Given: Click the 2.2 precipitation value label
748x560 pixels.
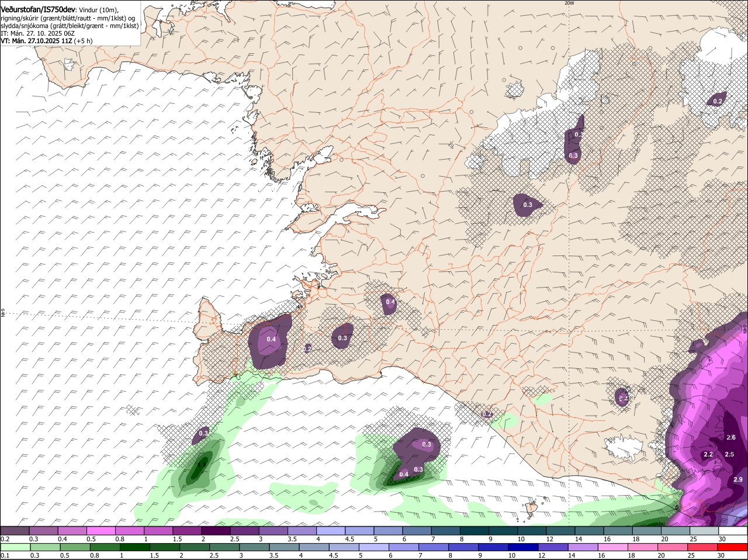Looking at the screenshot, I should [x=708, y=454].
